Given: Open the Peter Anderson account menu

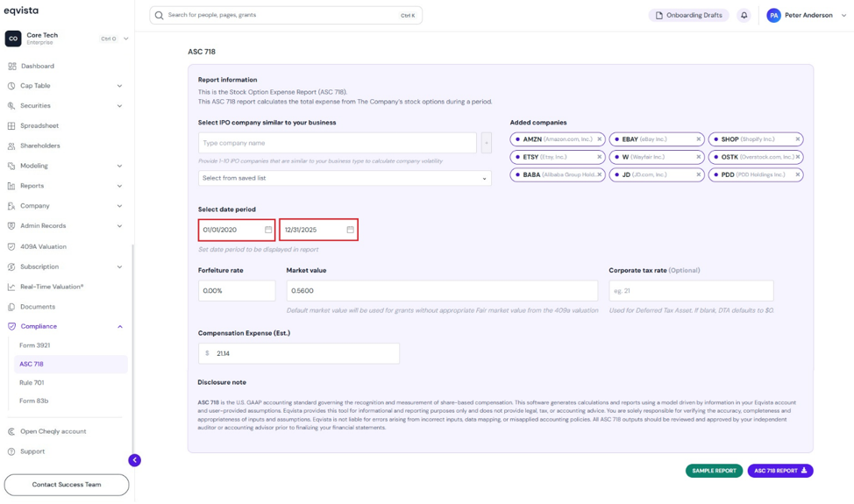Looking at the screenshot, I should 808,15.
